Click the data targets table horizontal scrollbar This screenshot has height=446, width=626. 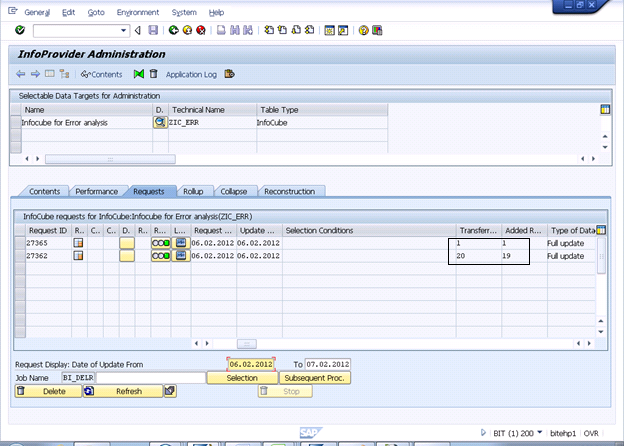110,159
